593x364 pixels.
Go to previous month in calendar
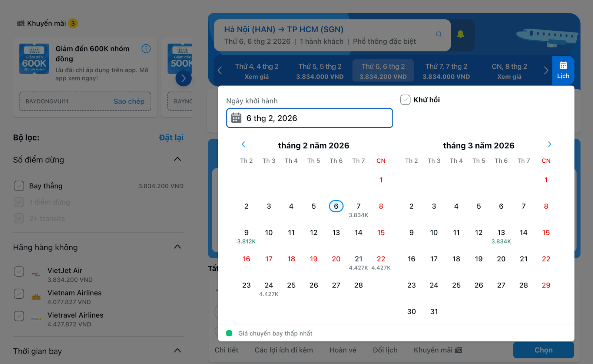coord(244,145)
